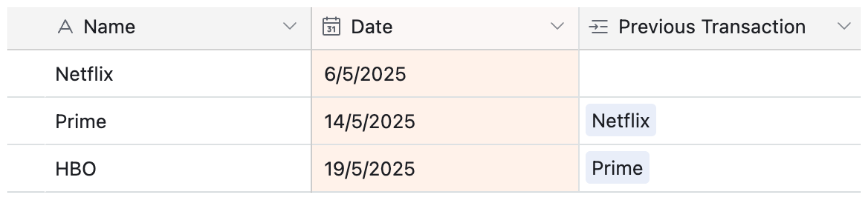Select the 6/5/2025 date cell
This screenshot has height=200, width=868.
[365, 74]
